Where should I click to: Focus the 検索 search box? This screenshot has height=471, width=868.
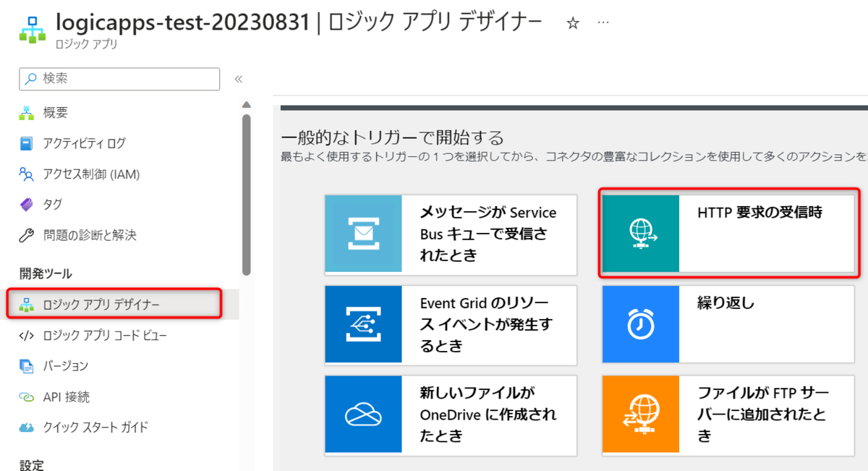coord(119,79)
